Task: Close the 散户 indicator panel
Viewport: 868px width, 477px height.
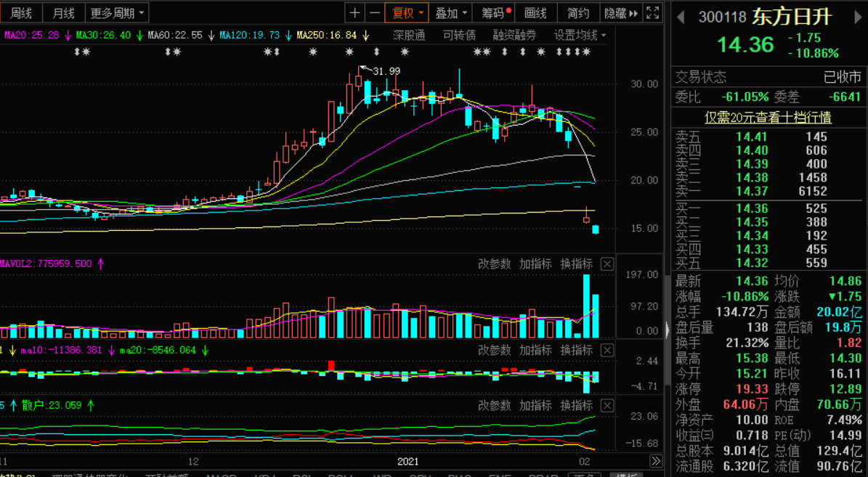Action: pyautogui.click(x=607, y=406)
